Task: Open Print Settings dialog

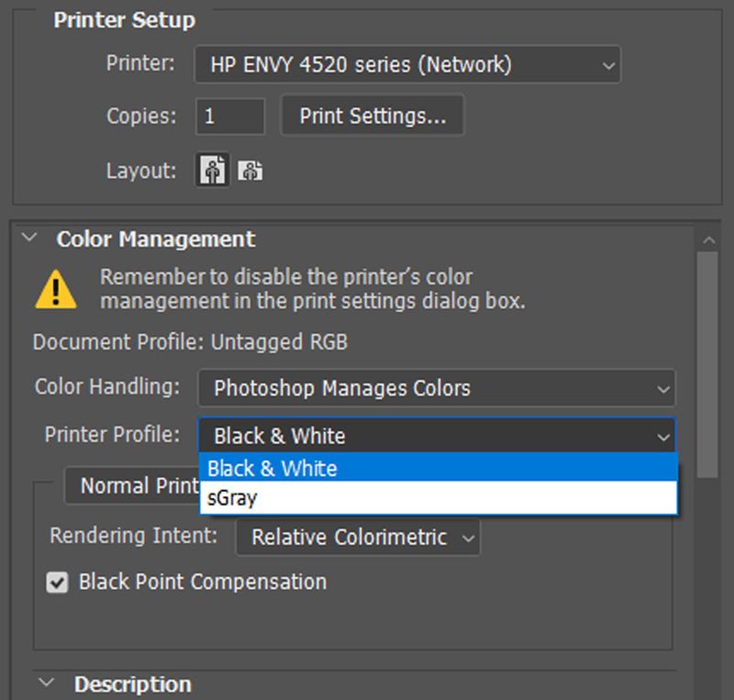Action: (x=372, y=117)
